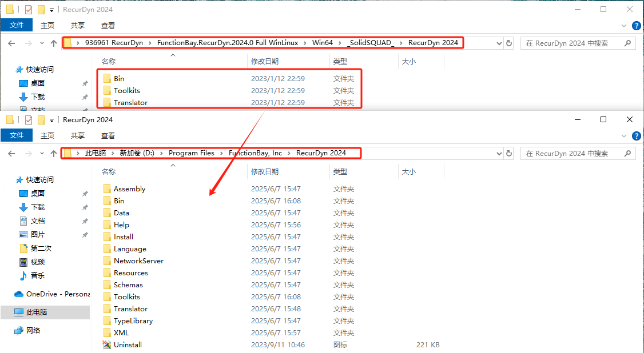Screen dimensions: 644x353
Task: Open 主页 tab in the upper Explorer window
Action: click(x=47, y=26)
